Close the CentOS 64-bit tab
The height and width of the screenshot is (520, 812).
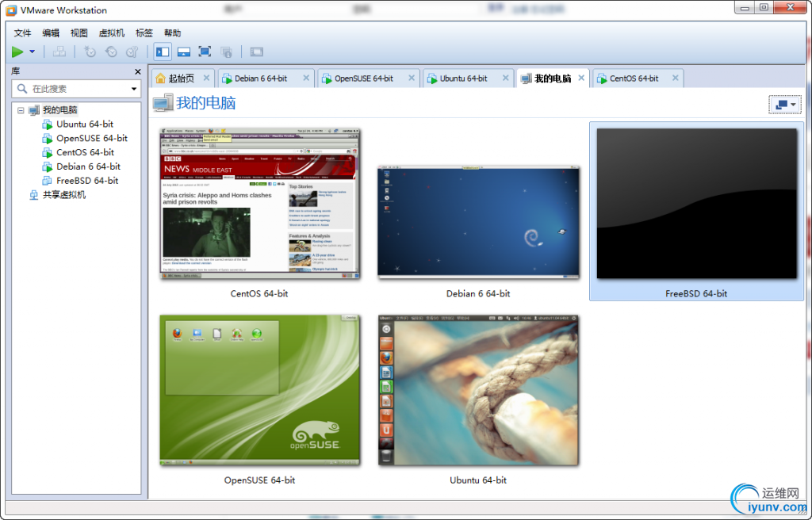pos(676,78)
